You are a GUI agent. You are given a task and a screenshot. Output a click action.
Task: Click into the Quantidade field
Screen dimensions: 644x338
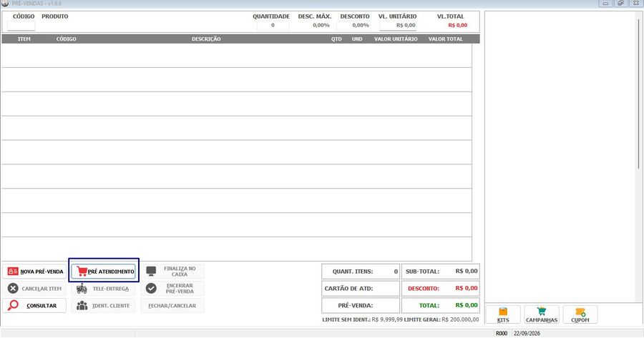click(x=273, y=26)
